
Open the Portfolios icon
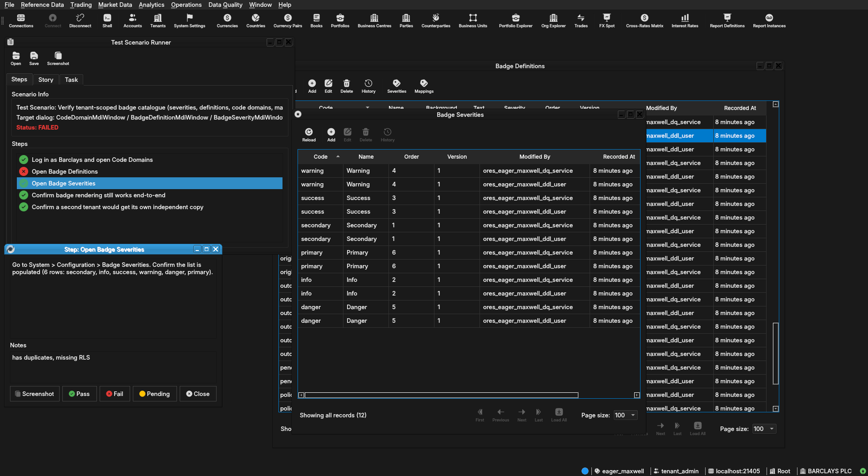[x=340, y=20]
